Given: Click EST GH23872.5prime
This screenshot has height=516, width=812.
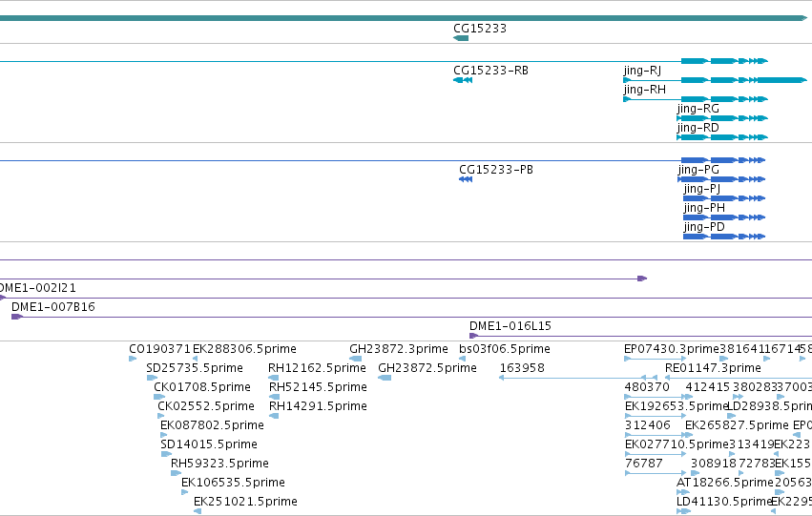Looking at the screenshot, I should click(x=427, y=368).
